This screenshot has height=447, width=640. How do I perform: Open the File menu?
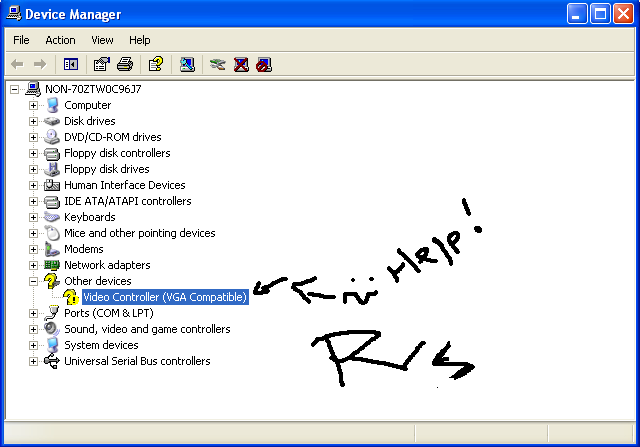[21, 40]
